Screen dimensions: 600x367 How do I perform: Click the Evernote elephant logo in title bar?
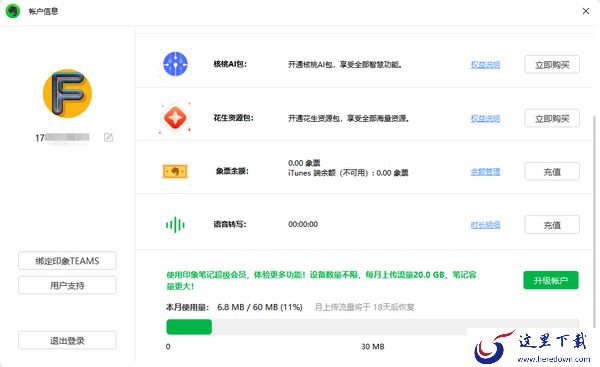13,11
